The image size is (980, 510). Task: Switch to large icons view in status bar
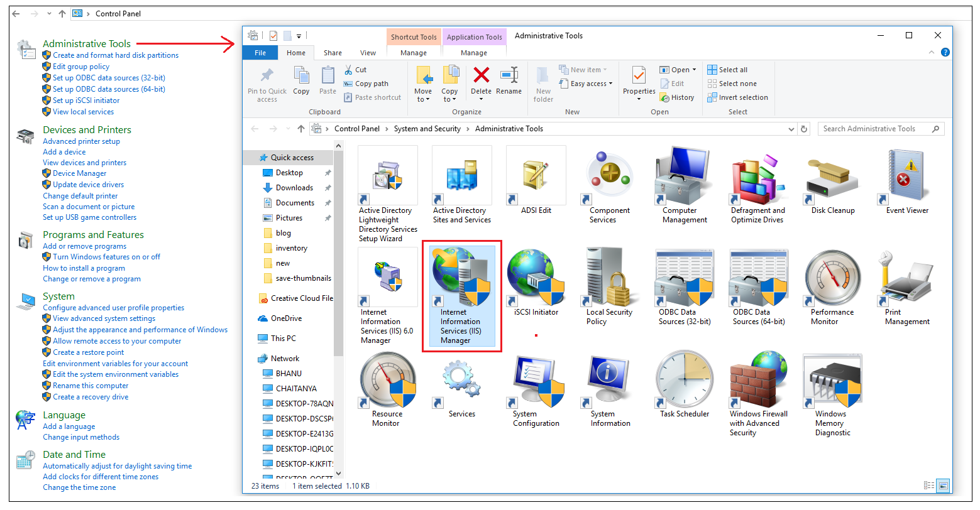coord(943,486)
